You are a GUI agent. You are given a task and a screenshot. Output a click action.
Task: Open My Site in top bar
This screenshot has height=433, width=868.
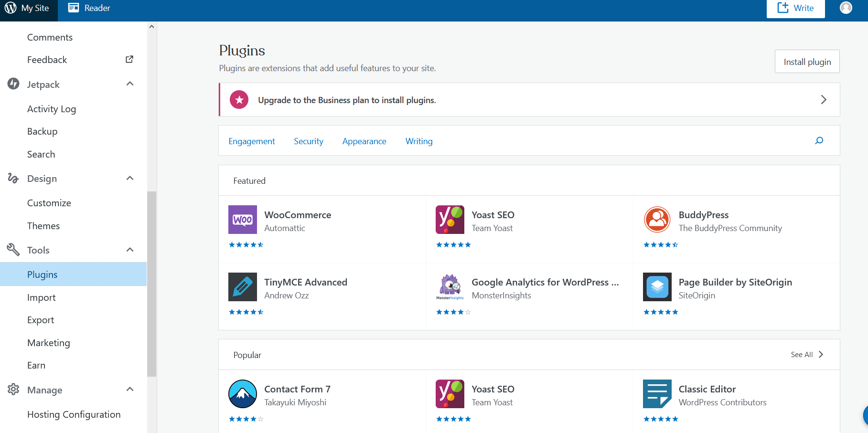tap(29, 8)
